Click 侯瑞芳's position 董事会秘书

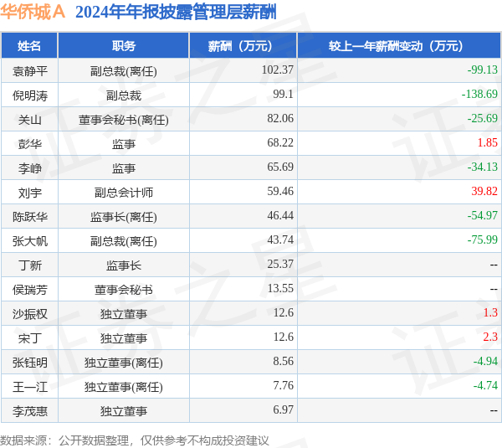tap(124, 290)
